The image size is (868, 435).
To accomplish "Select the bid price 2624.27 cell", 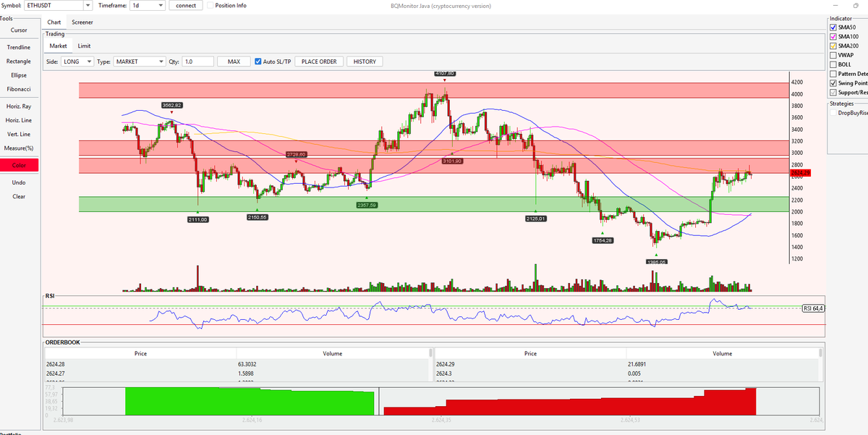I will pyautogui.click(x=140, y=373).
